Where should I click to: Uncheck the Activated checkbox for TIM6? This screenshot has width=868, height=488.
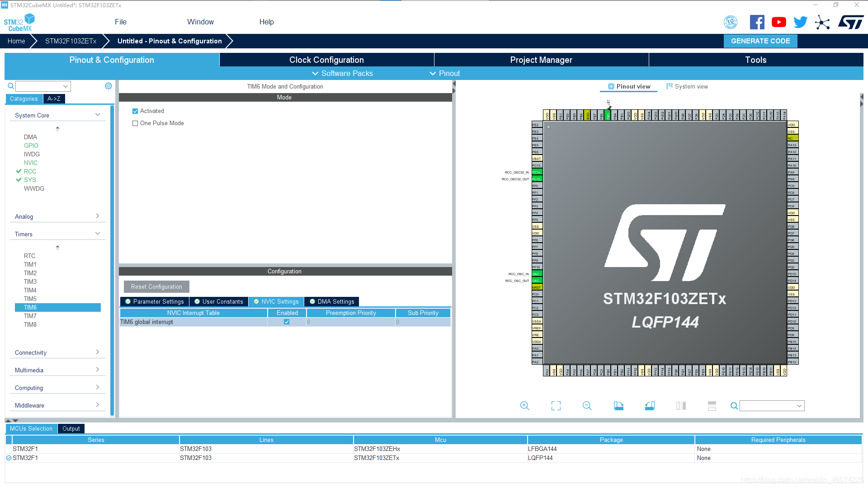135,111
